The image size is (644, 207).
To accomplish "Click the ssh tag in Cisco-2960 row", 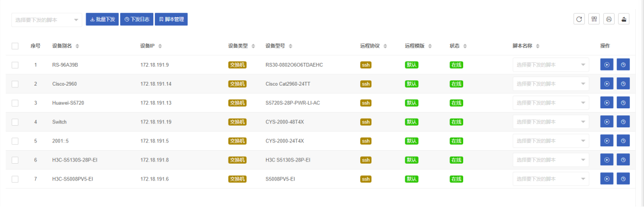I will (366, 84).
